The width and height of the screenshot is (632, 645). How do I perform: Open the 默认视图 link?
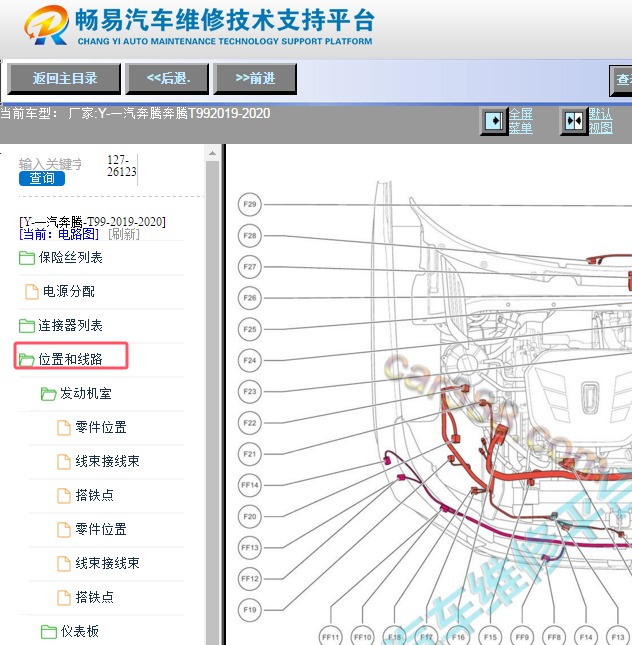click(x=600, y=121)
